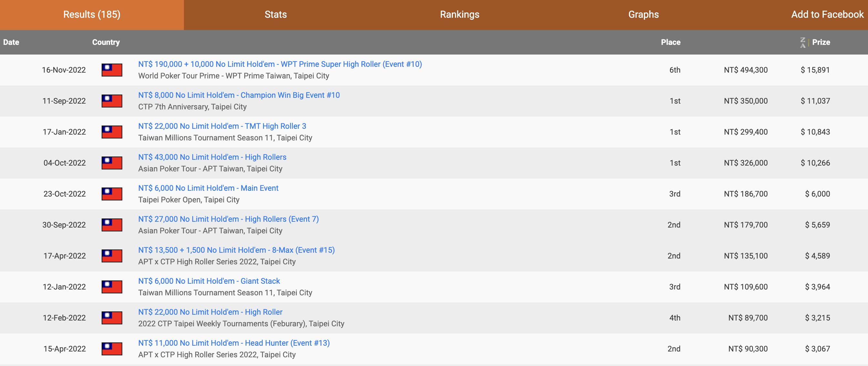Click the Taiwan flag for 04-Oct-2022 result
868x366 pixels.
coord(112,163)
